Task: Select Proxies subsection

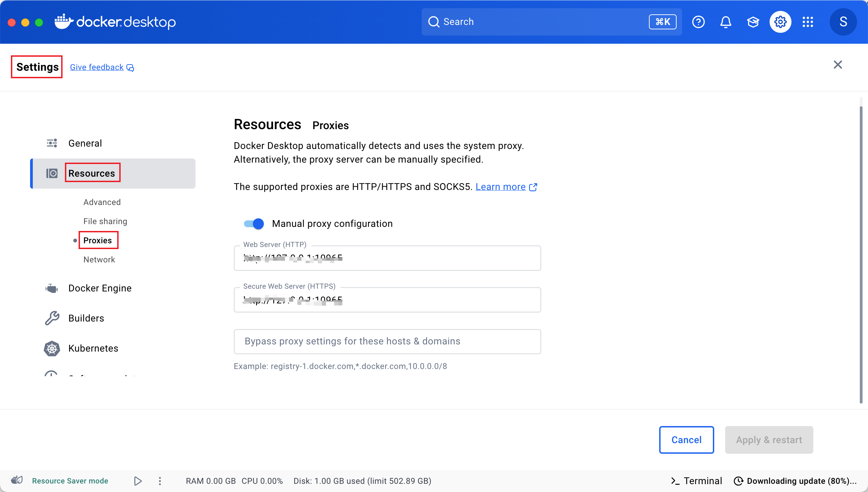Action: click(98, 240)
